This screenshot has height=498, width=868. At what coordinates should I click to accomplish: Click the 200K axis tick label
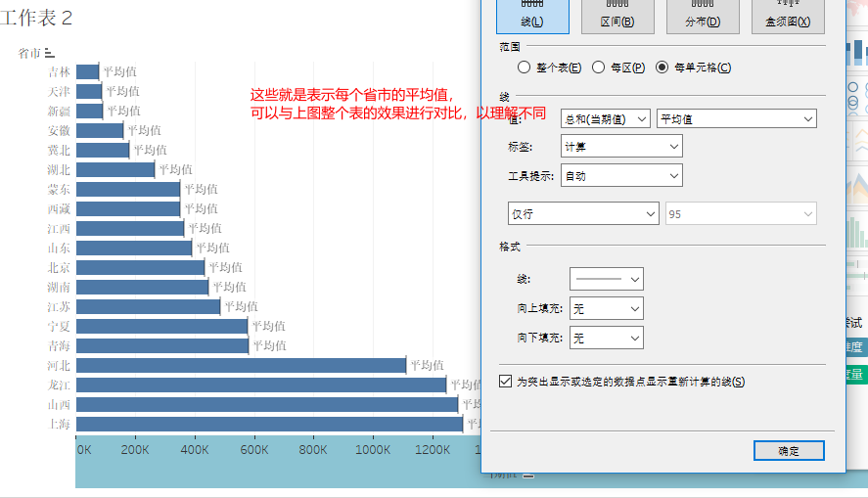tap(135, 450)
